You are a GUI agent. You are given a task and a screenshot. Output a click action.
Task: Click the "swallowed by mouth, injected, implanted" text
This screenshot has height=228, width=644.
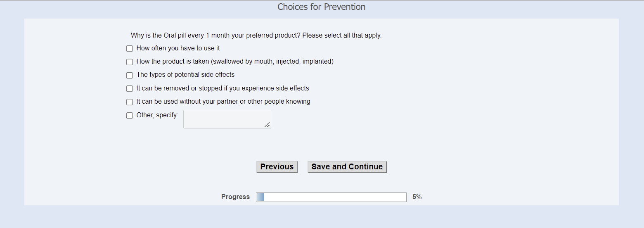pyautogui.click(x=272, y=62)
